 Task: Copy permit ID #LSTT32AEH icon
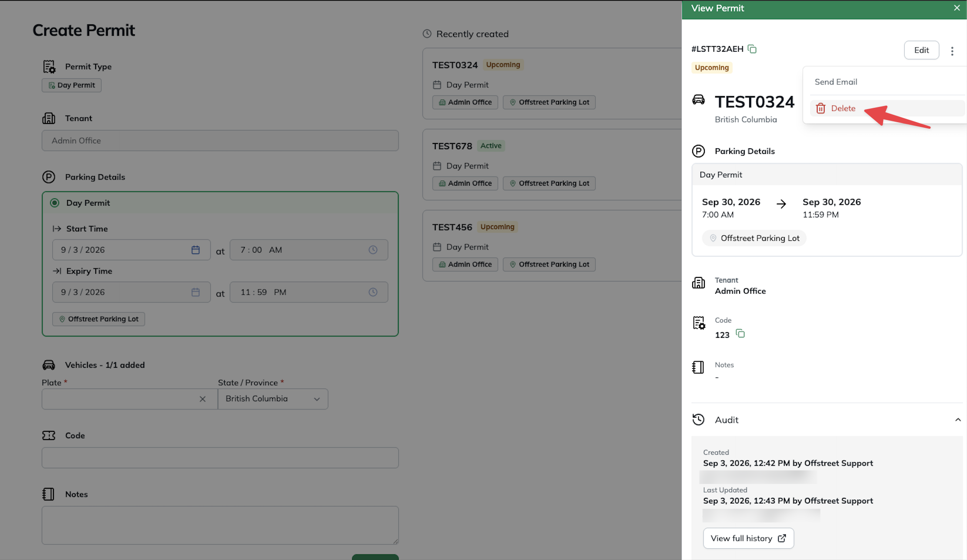752,49
